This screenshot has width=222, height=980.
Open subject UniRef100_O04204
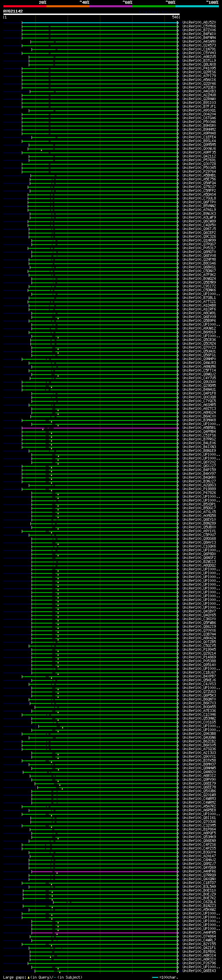199,114
